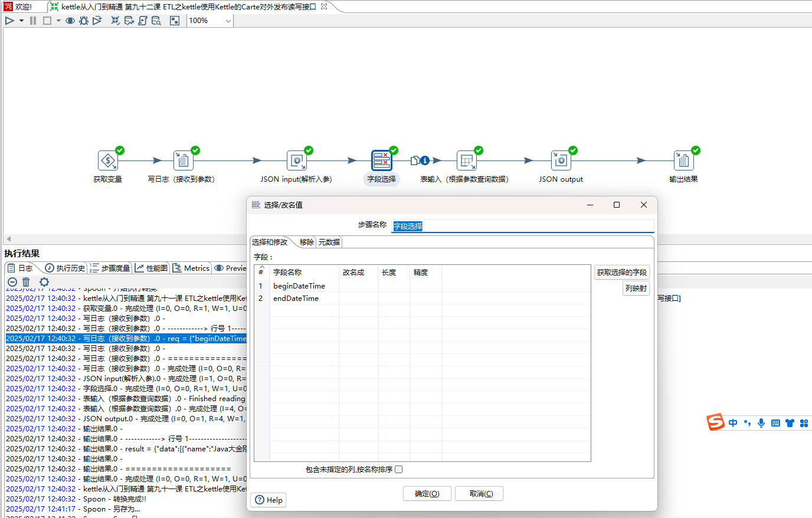This screenshot has height=518, width=812.
Task: Replay the transformation icon in toolbar
Action: pyautogui.click(x=97, y=21)
